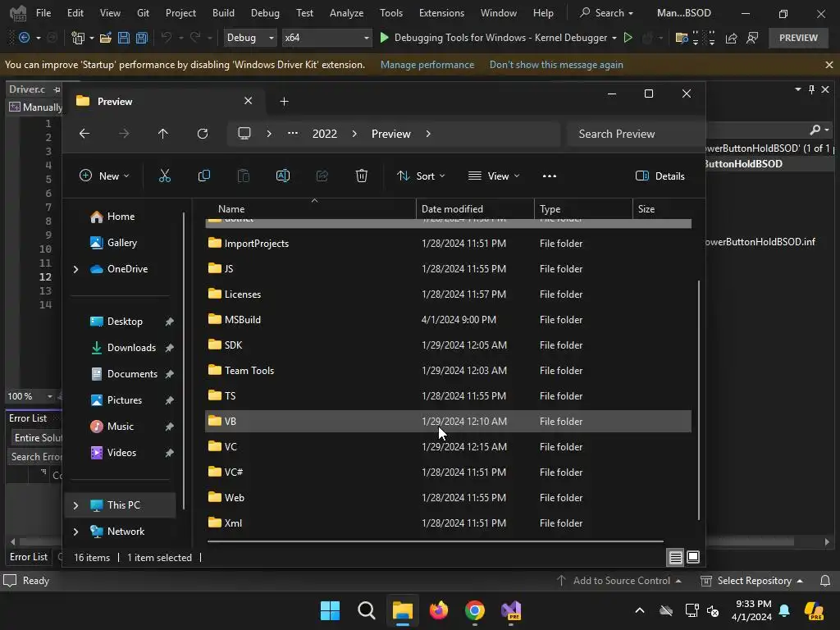
Task: Expand OneDrive in navigation pane
Action: coord(76,269)
